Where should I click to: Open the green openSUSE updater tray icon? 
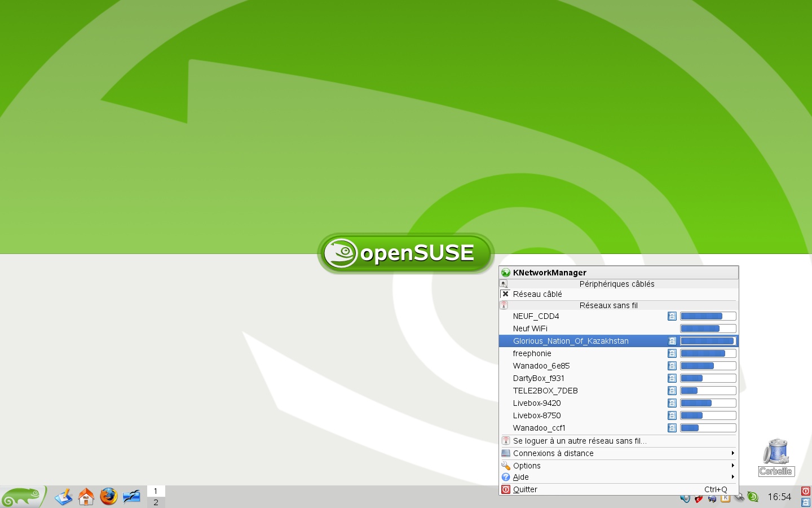[x=753, y=497]
